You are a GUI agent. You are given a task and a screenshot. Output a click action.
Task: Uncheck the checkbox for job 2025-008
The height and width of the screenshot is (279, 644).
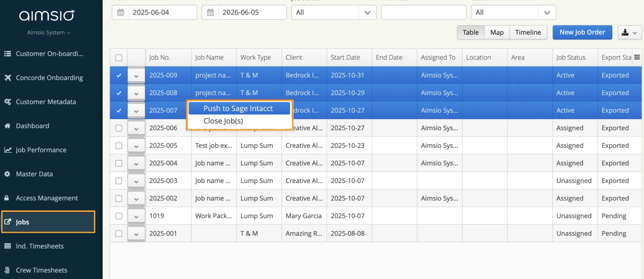[x=119, y=93]
